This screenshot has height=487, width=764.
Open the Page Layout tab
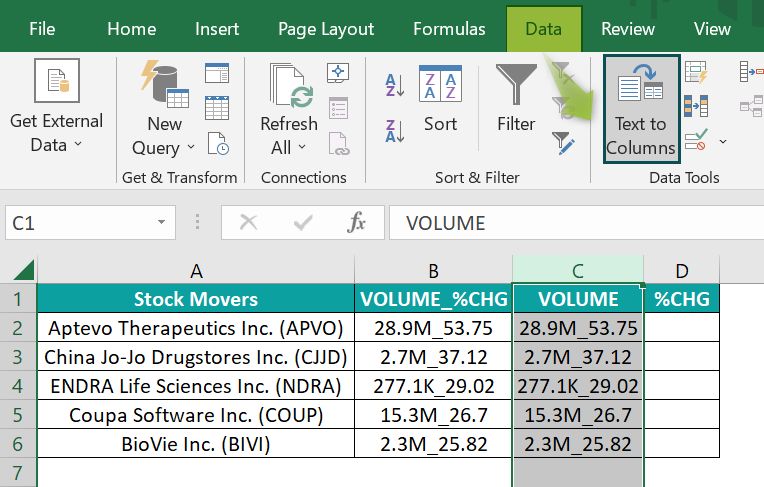click(x=326, y=29)
